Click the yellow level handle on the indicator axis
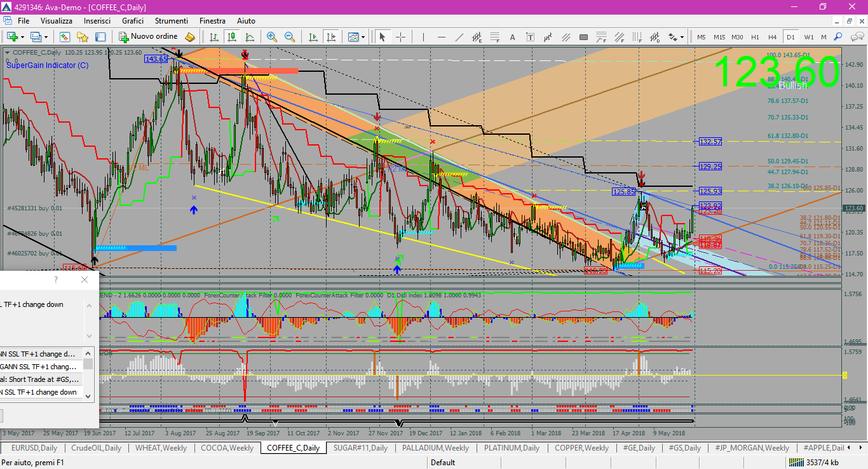The height and width of the screenshot is (469, 868). pos(844,375)
